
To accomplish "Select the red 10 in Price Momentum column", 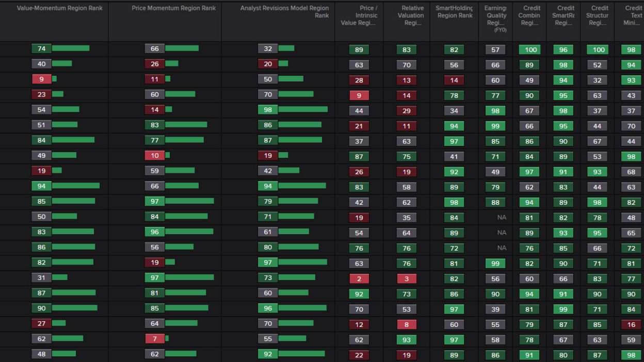I will [x=154, y=155].
